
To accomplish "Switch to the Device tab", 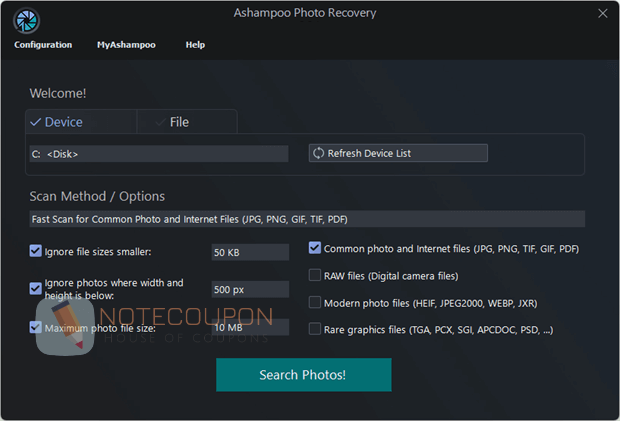I will coord(81,122).
